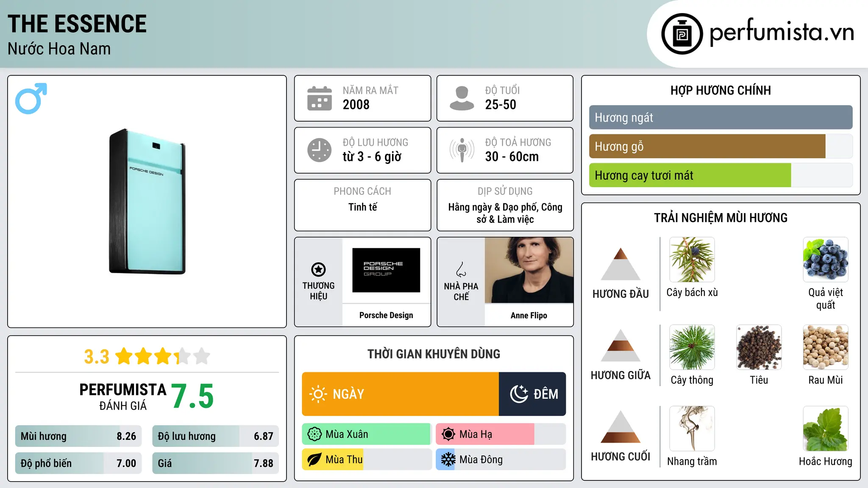Screen dimensions: 868x488
Task: Click the HỢP HƯƠNG CHÍNH heading
Action: pyautogui.click(x=721, y=90)
